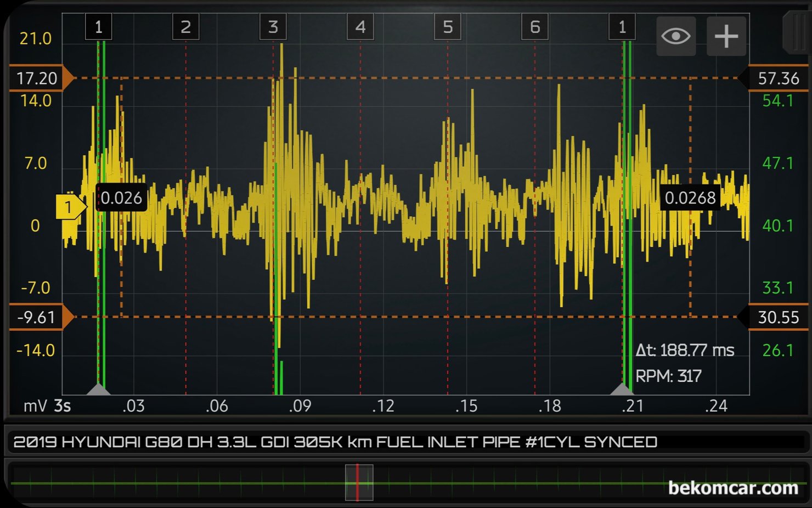Select cylinder 5 marker label
812x508 pixels.
point(447,27)
